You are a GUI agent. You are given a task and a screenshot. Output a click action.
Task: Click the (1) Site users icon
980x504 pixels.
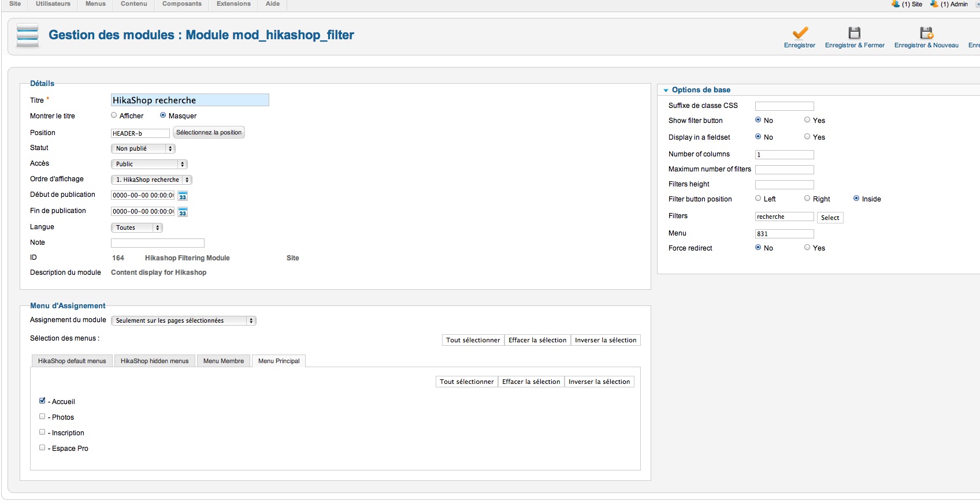pos(896,4)
